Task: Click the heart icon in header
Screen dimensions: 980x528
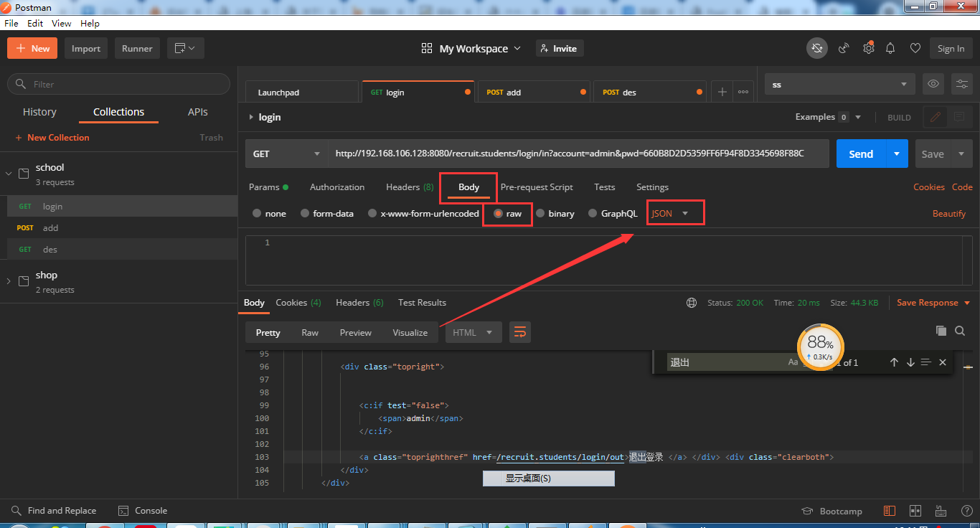Action: click(915, 48)
